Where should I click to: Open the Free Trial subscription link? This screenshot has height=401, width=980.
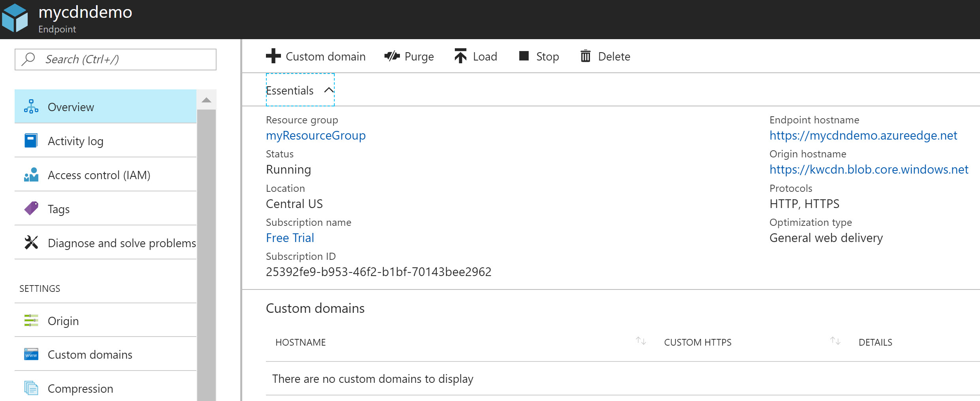[x=290, y=238]
